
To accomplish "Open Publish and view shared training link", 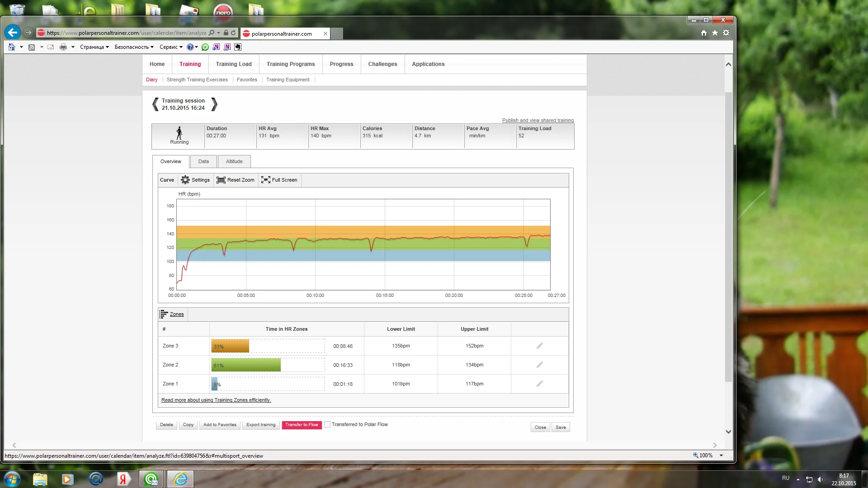I will pos(538,120).
